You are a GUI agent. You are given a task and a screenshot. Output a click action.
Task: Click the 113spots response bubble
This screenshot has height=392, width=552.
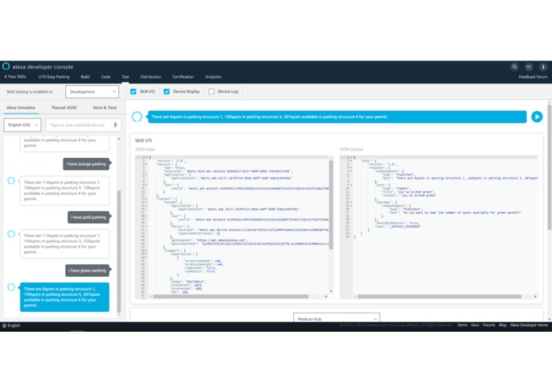(64, 244)
